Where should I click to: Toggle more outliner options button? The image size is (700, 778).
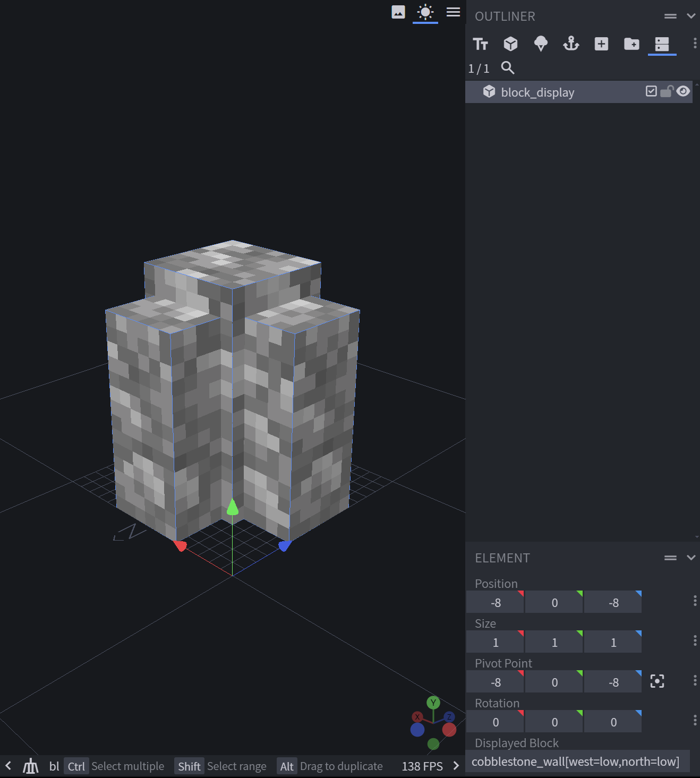click(662, 44)
